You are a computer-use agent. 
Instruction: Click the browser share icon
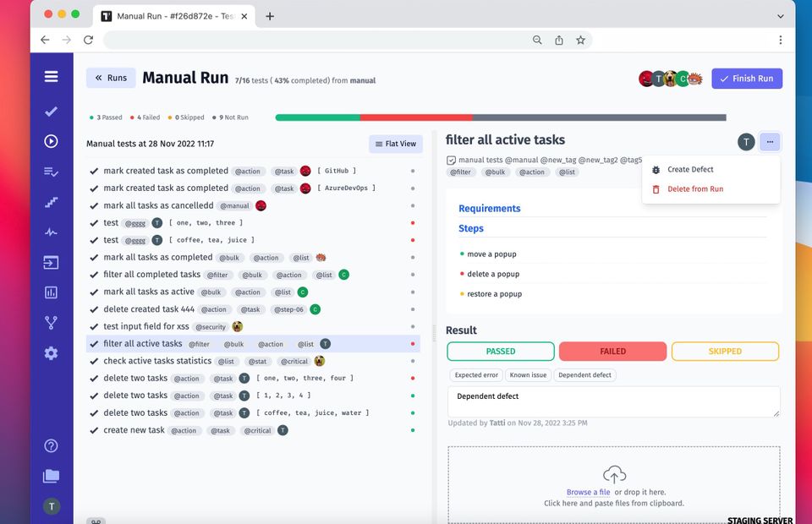[x=559, y=40]
